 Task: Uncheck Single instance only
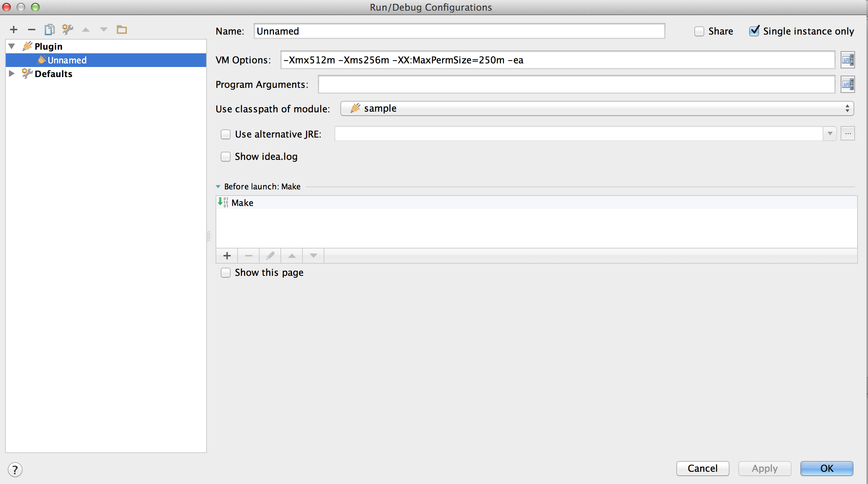click(754, 31)
